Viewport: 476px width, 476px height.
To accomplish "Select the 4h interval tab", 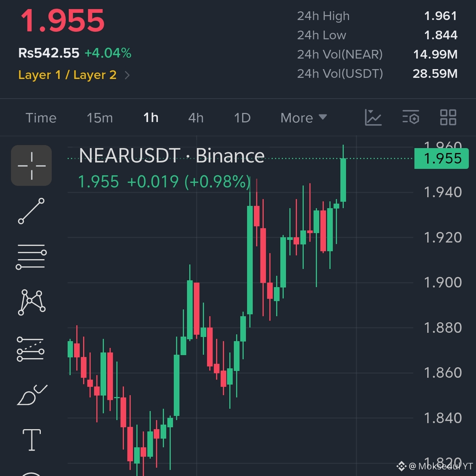I will 196,118.
